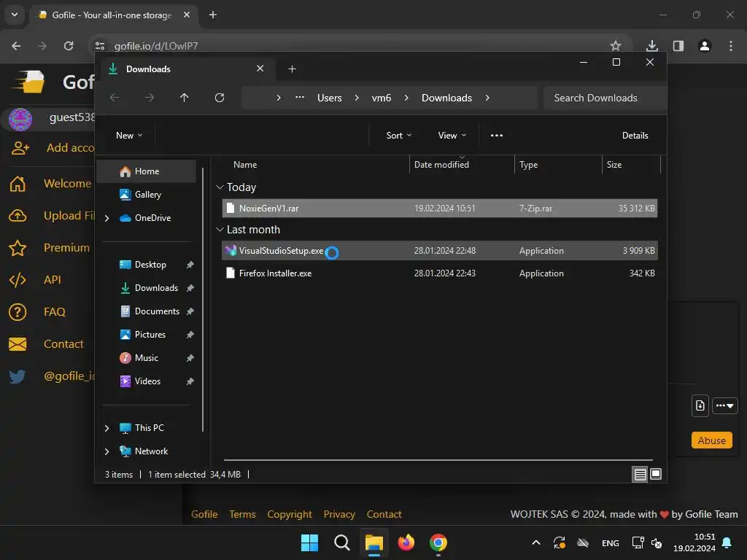Sort by Size column header

coord(631,165)
